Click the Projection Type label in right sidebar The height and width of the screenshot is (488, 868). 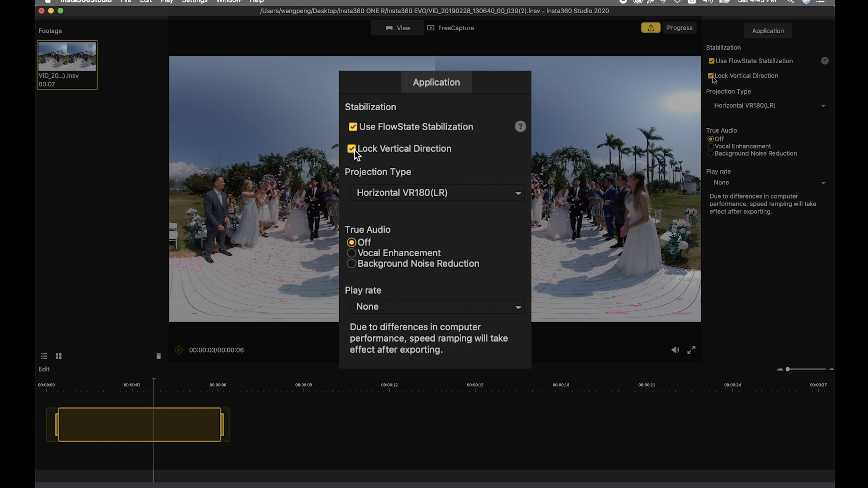(x=728, y=91)
